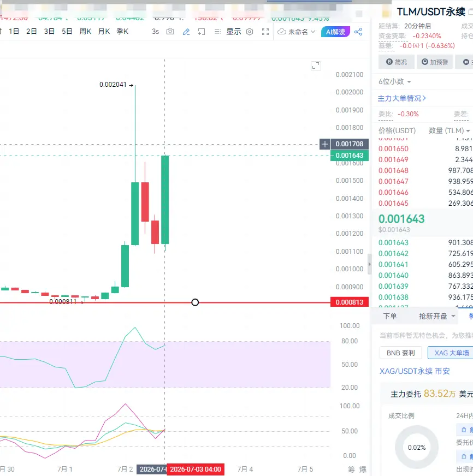This screenshot has height=476, width=473.
Task: Click ask price 0.001645 row
Action: click(425, 204)
